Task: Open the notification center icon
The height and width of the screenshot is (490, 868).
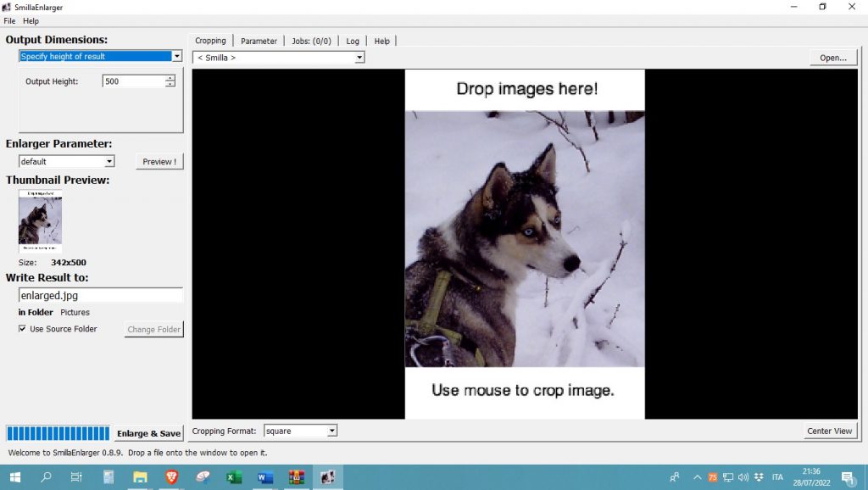Action: click(847, 477)
